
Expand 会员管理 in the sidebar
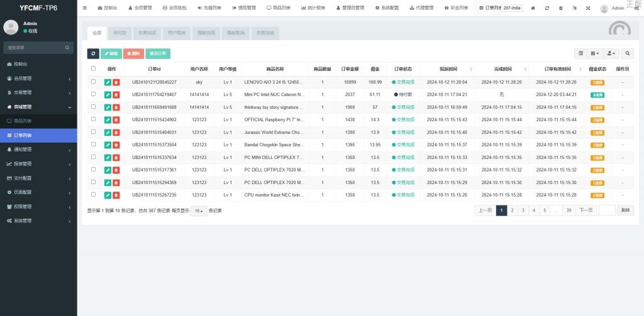[x=38, y=79]
